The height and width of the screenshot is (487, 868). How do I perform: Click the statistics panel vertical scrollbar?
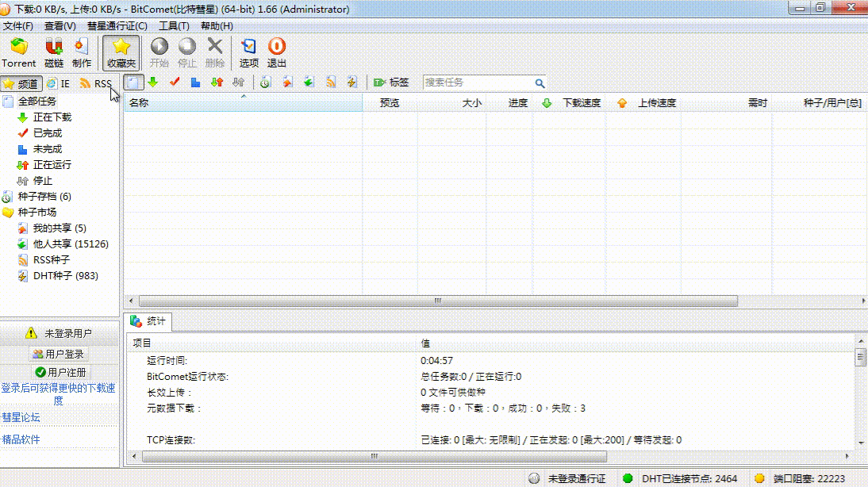tap(860, 357)
